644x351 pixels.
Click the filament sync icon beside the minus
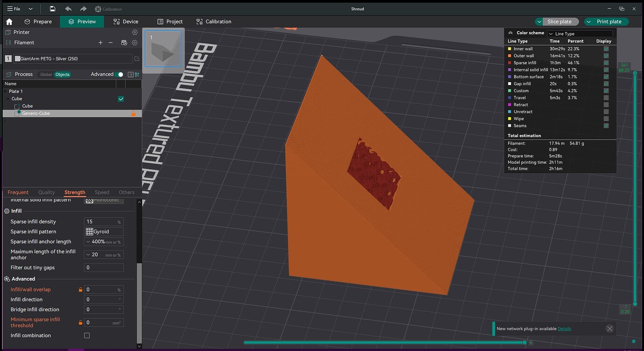(x=124, y=42)
